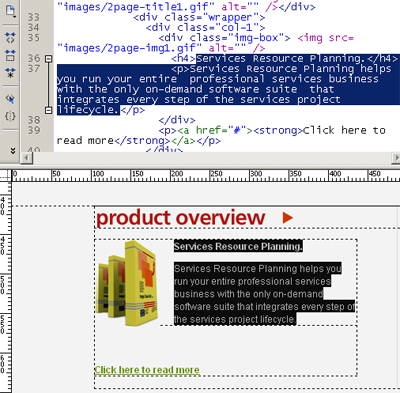Click the lower code fold marker below line 37
The image size is (400, 393).
coord(49,110)
